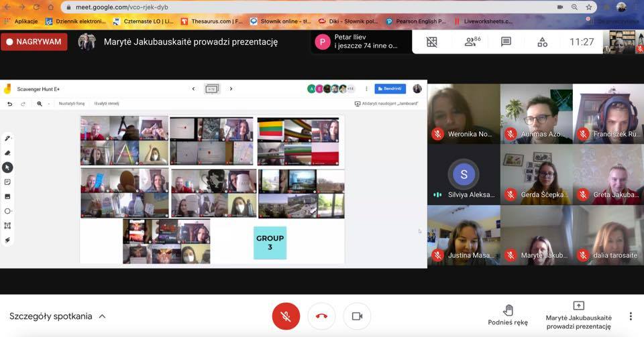The image size is (644, 337).
Task: Select the pen tool in Jamboard toolbar
Action: 8,138
